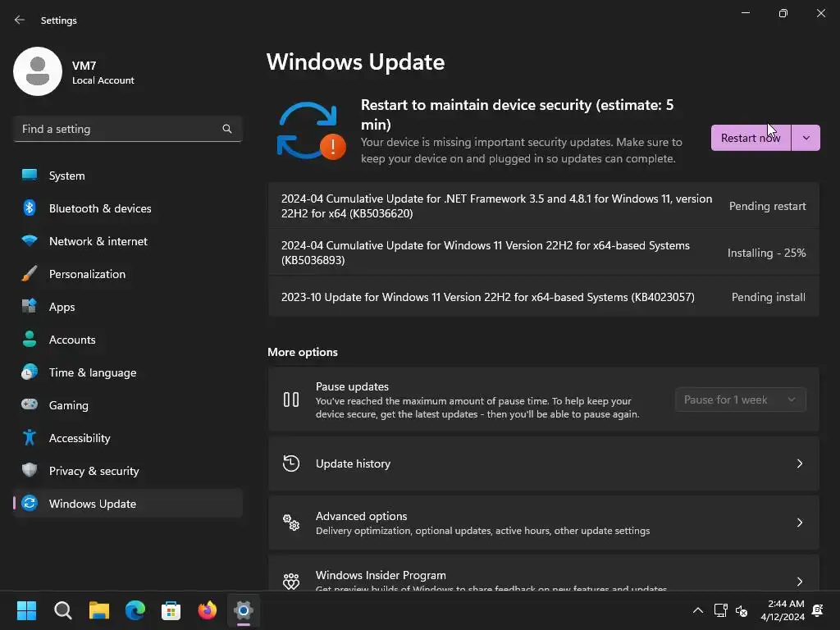Select Windows Update in sidebar
The width and height of the screenshot is (840, 630).
point(128,503)
